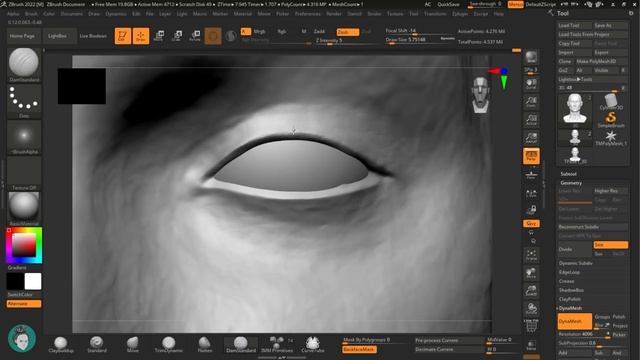
Task: Select the ClayBuildup brush
Action: pos(61,345)
